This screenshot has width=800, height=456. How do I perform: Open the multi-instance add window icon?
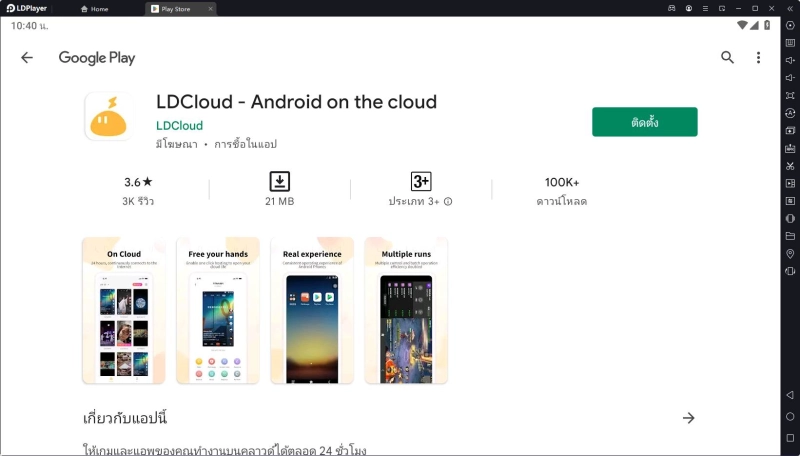(x=790, y=131)
